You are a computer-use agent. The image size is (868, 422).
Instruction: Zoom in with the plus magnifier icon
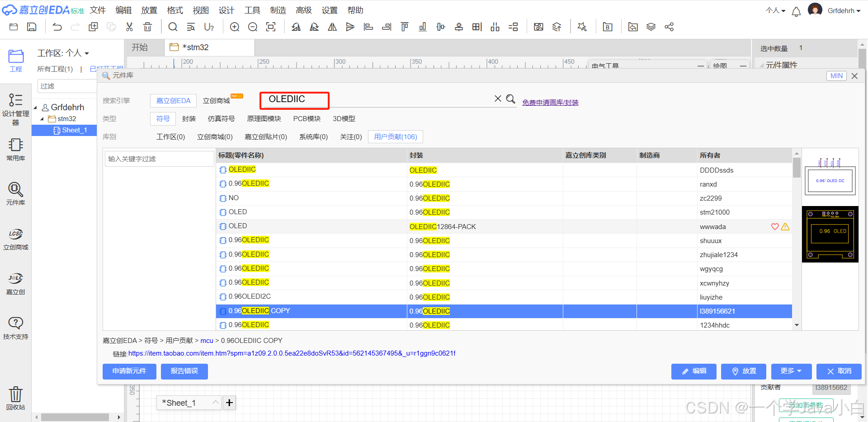pyautogui.click(x=235, y=27)
